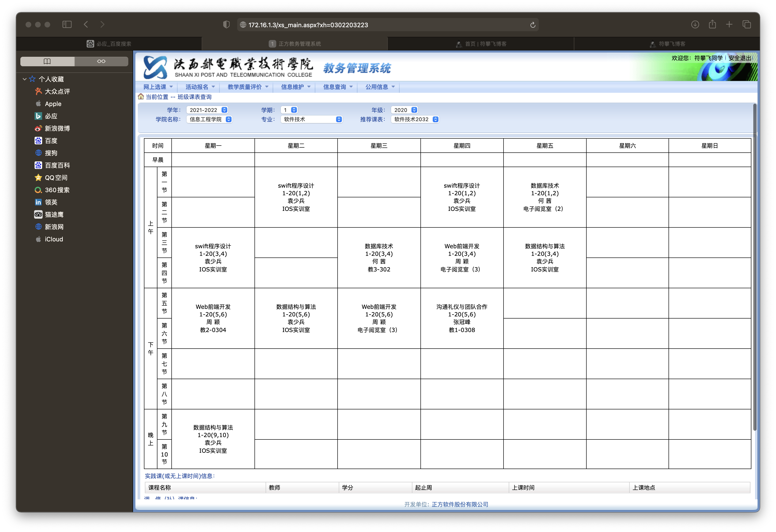Click the 星期五 column header

point(545,146)
